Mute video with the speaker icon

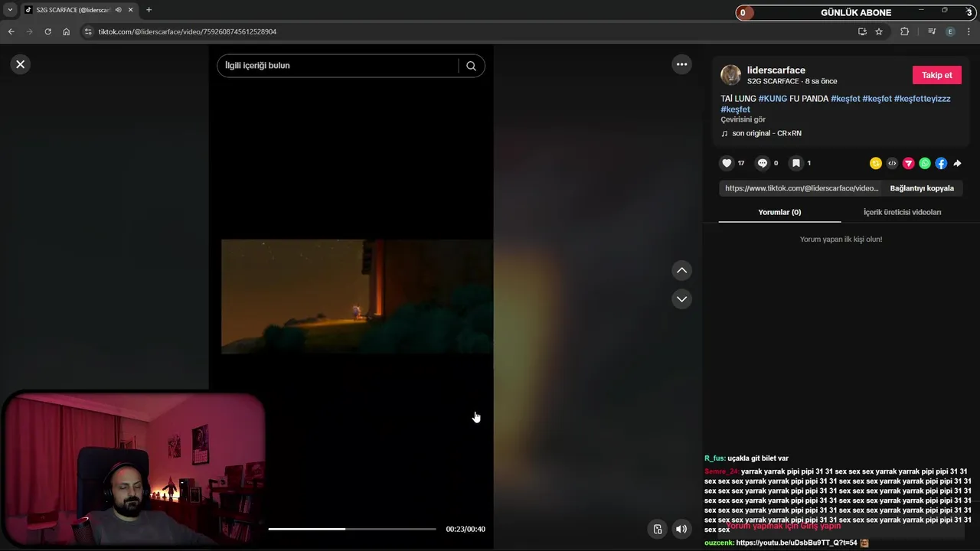point(681,529)
